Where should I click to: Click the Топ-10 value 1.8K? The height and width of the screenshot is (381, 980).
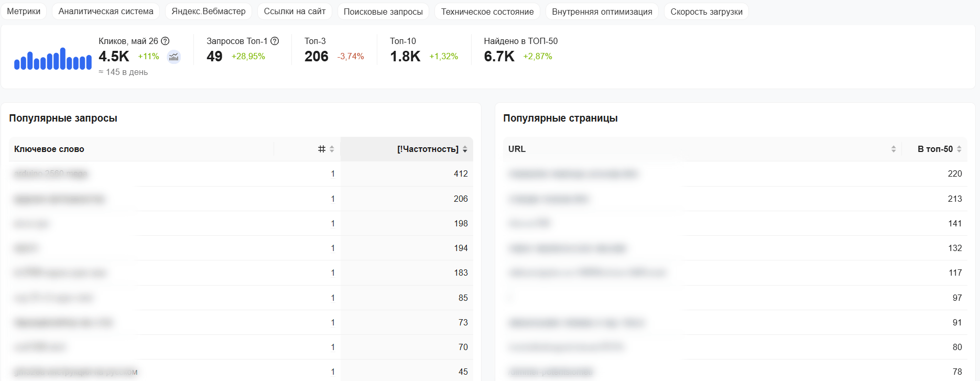pos(405,57)
